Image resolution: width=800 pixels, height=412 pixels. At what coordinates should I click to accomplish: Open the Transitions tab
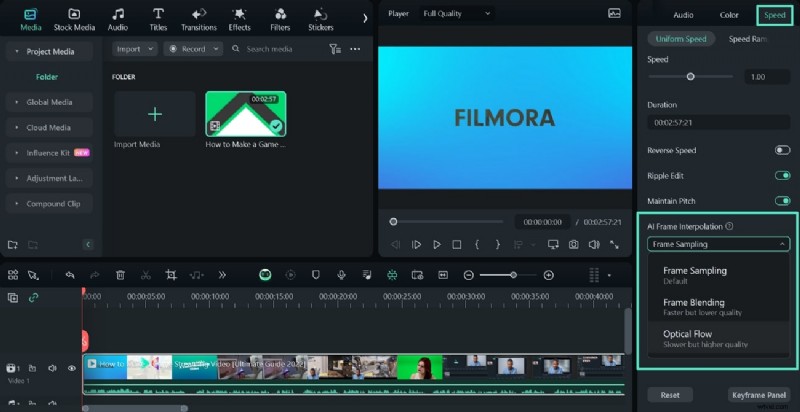pyautogui.click(x=199, y=19)
